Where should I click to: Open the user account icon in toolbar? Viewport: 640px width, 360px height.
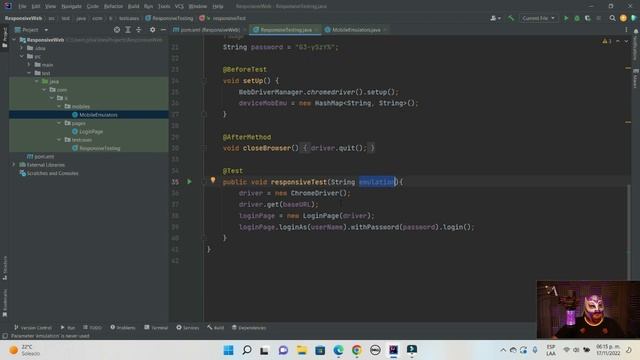coord(495,18)
